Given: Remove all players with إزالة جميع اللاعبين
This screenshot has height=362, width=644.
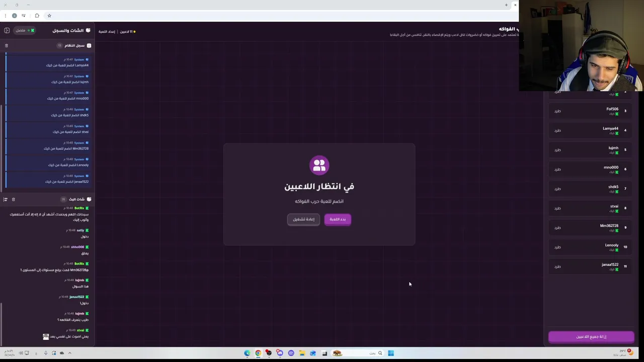Looking at the screenshot, I should point(591,337).
